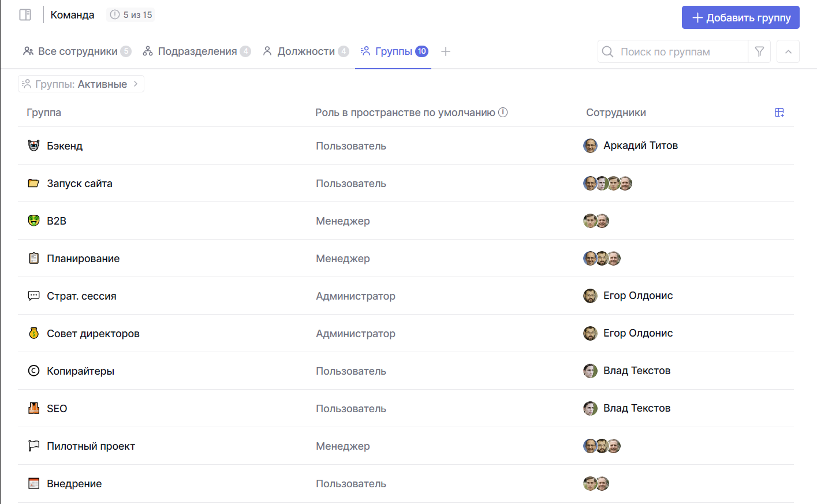The width and height of the screenshot is (817, 504).
Task: Click the copyright icon of Копирайтеры
Action: click(x=34, y=371)
